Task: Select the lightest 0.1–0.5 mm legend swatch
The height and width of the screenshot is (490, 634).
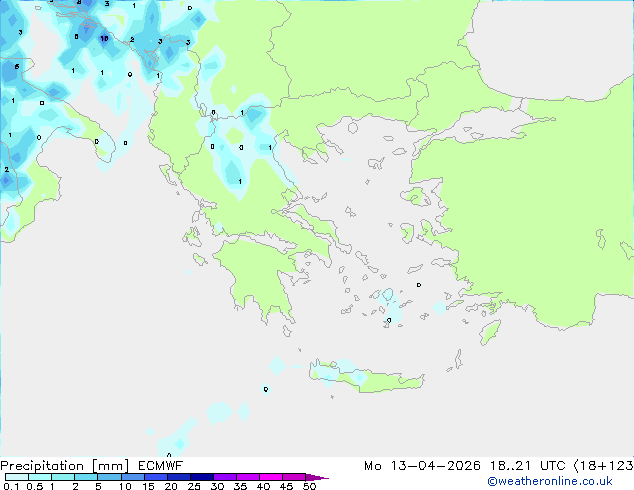Action: tap(17, 477)
